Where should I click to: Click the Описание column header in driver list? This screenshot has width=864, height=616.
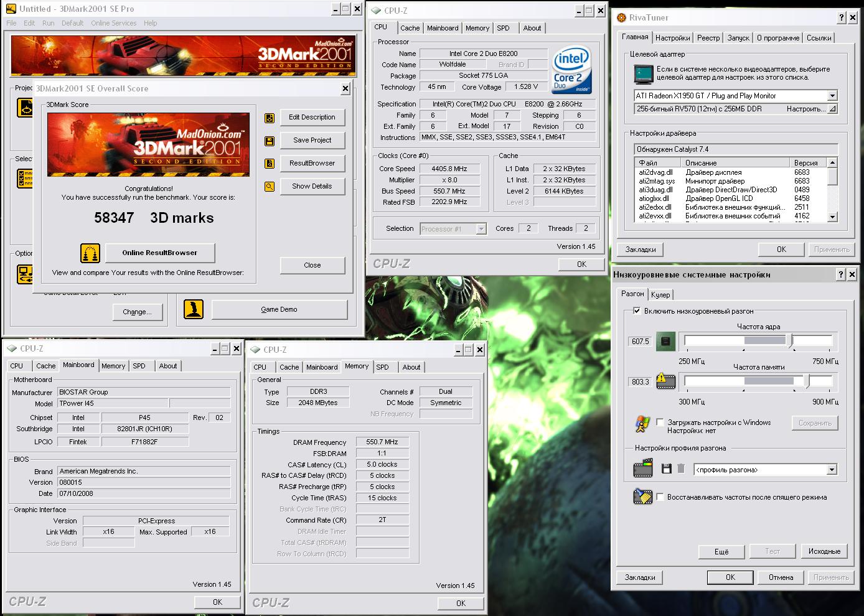[737, 162]
